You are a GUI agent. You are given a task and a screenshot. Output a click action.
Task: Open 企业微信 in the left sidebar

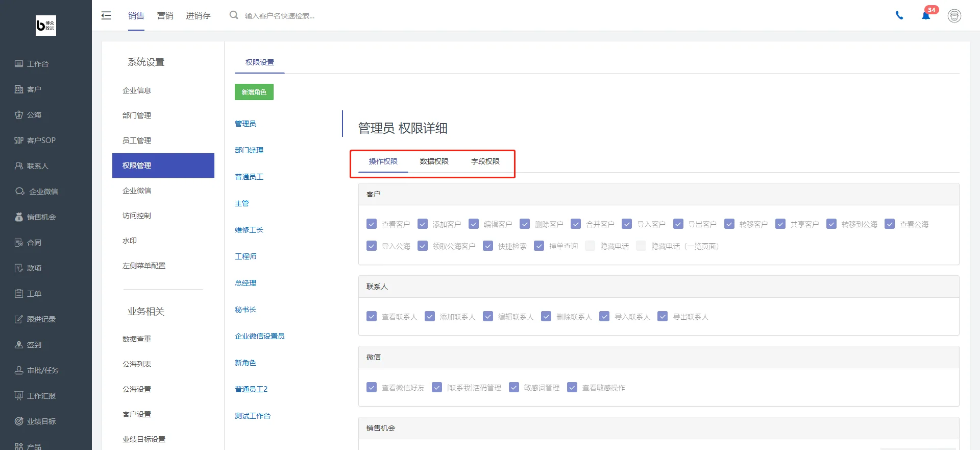[36, 192]
